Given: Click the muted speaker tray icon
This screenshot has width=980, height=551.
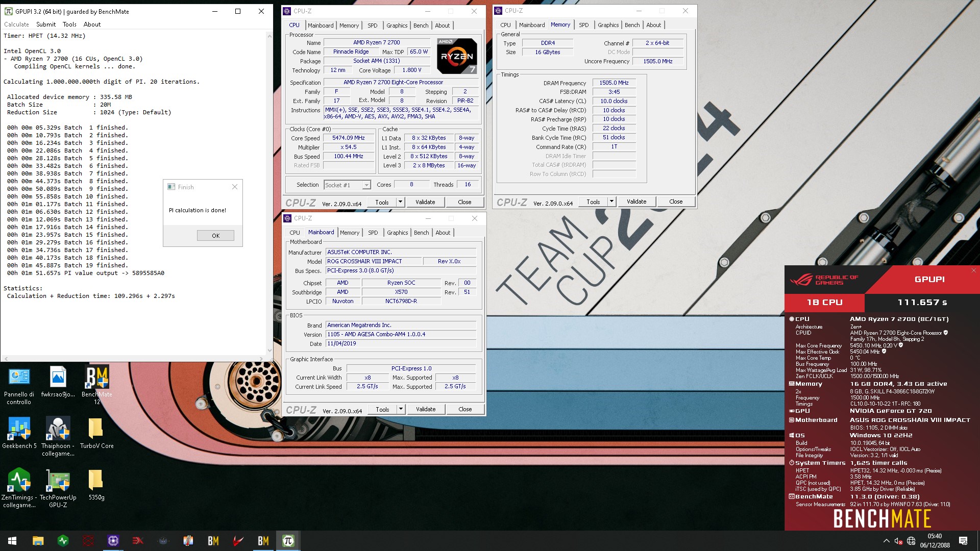Looking at the screenshot, I should pos(898,541).
